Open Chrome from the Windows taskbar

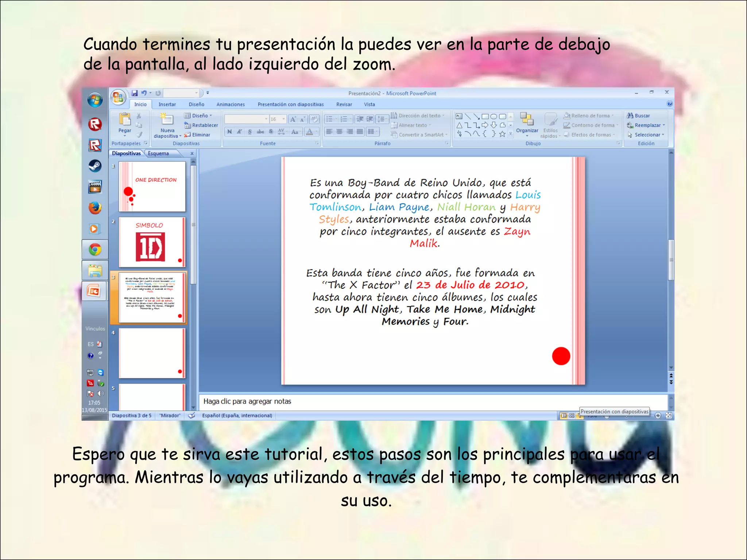click(95, 250)
